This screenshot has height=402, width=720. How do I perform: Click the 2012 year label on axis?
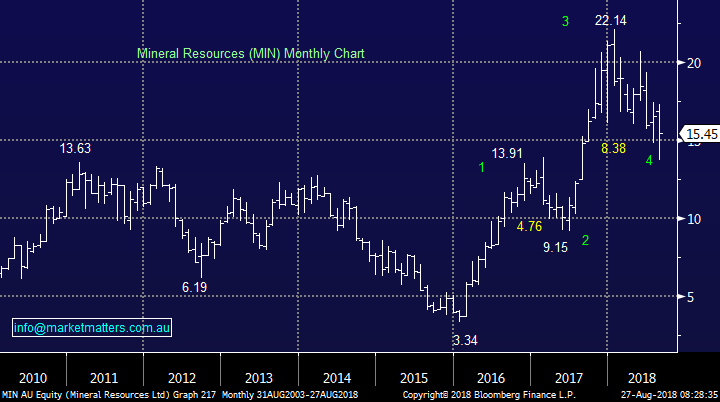182,378
